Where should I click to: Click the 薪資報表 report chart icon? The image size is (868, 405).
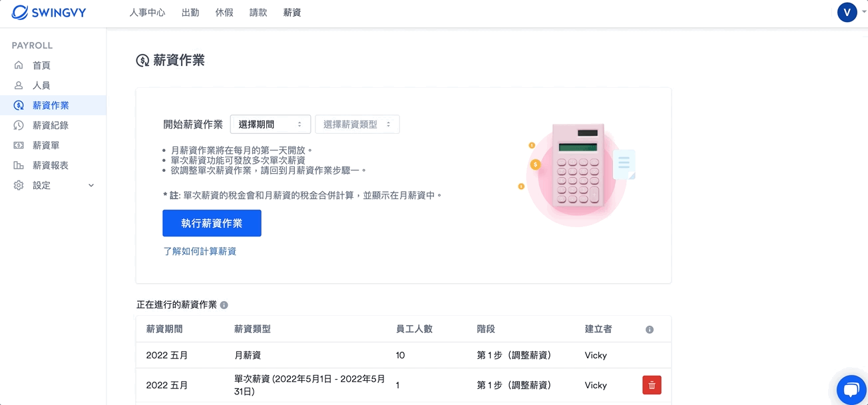click(x=19, y=165)
